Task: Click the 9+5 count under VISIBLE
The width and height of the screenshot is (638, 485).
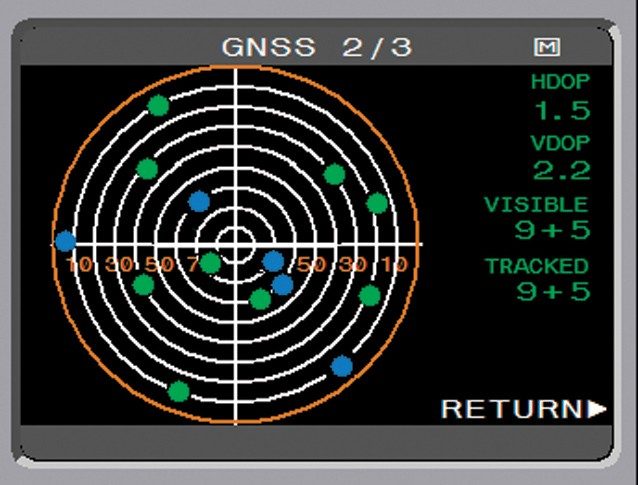Action: coord(552,230)
